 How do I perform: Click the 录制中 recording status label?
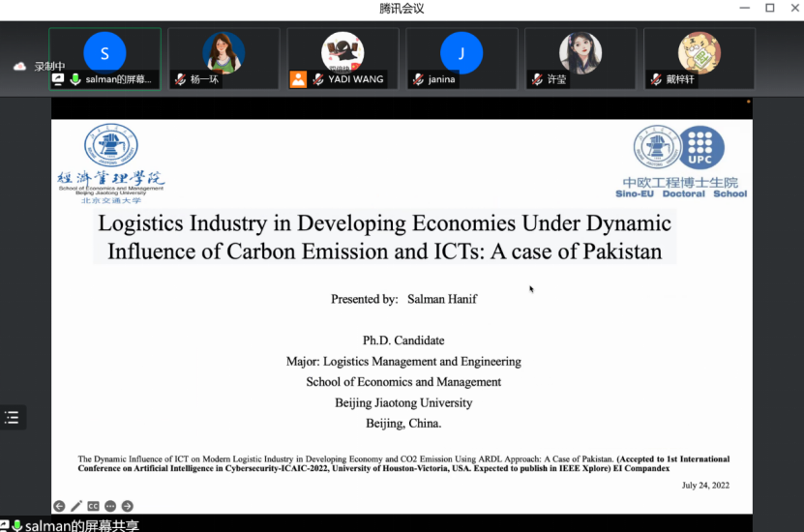coord(49,66)
